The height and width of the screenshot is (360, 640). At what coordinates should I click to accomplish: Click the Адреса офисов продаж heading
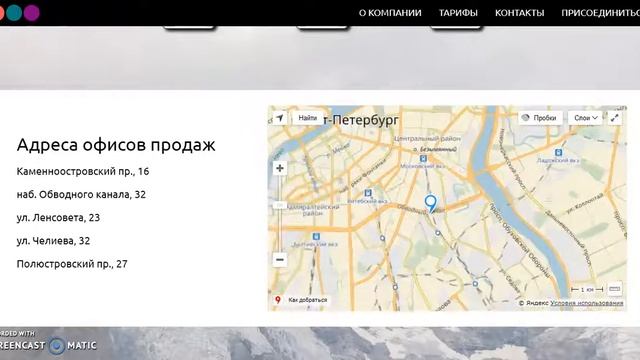pyautogui.click(x=116, y=145)
